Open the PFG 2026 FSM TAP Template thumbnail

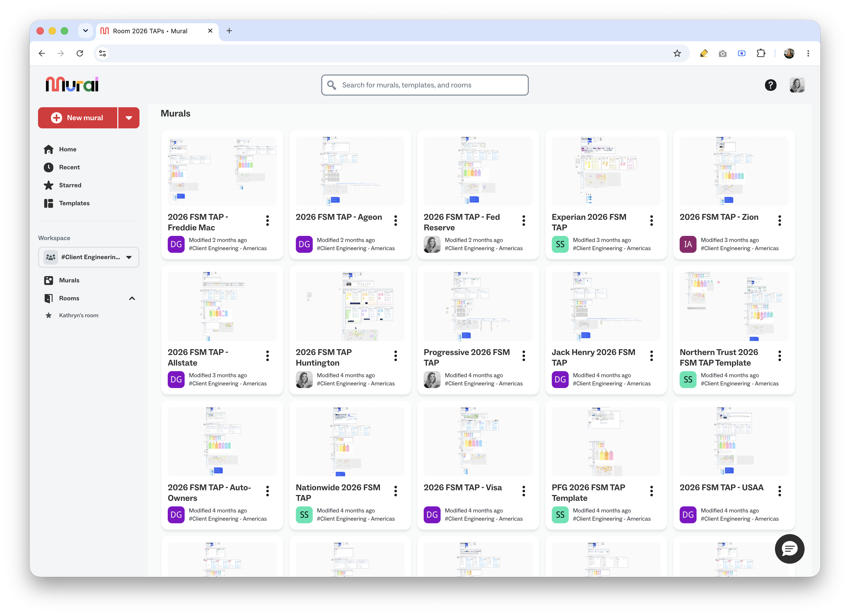[x=606, y=441]
